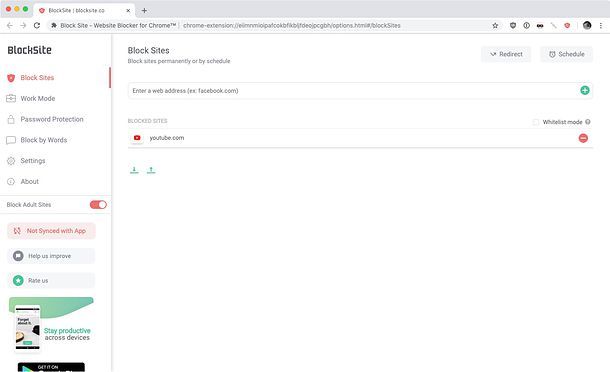
Task: Click the Stay productive across devices promo
Action: 51,325
